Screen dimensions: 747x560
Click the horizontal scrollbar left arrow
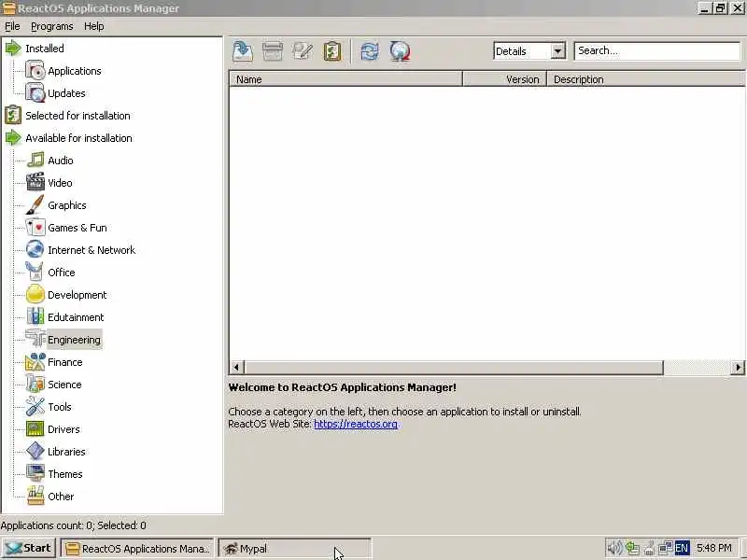(236, 367)
